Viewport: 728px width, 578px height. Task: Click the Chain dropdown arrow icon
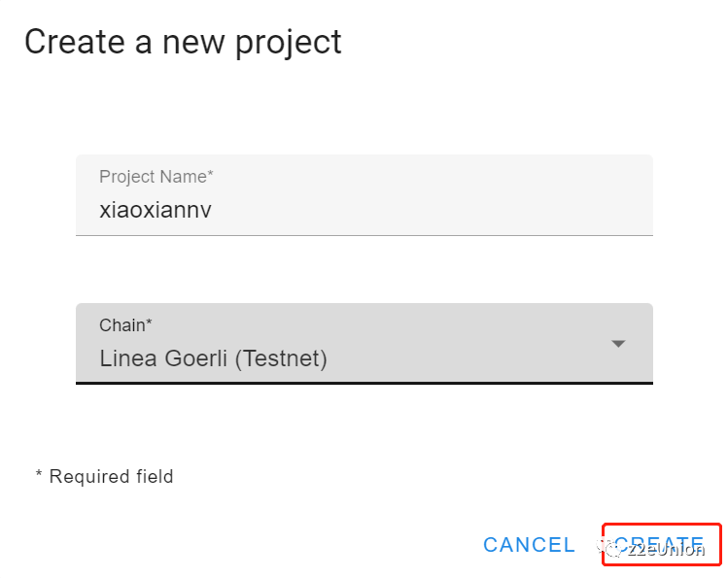click(618, 344)
